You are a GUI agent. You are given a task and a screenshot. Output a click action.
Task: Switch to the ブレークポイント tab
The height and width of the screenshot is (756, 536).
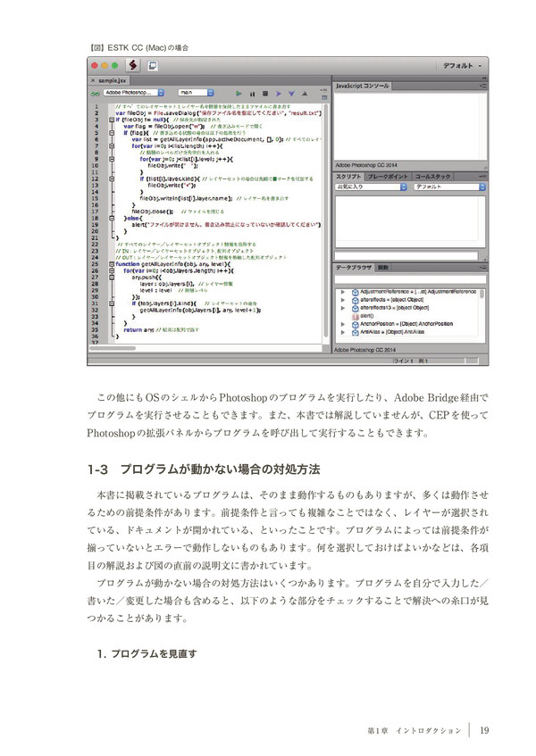(x=388, y=177)
